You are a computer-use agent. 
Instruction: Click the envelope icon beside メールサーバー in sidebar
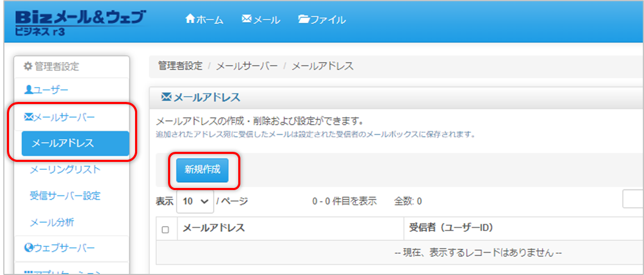click(29, 117)
